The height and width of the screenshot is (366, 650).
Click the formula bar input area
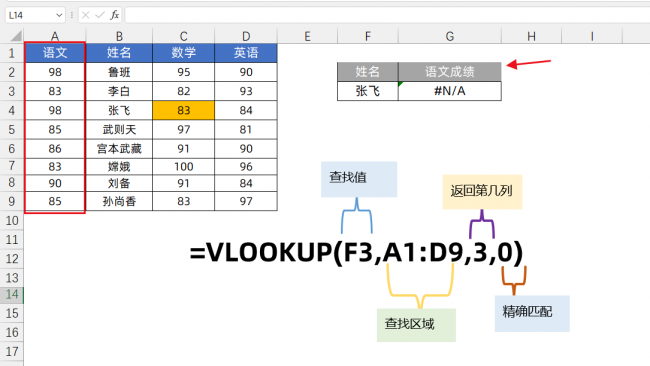pos(387,15)
